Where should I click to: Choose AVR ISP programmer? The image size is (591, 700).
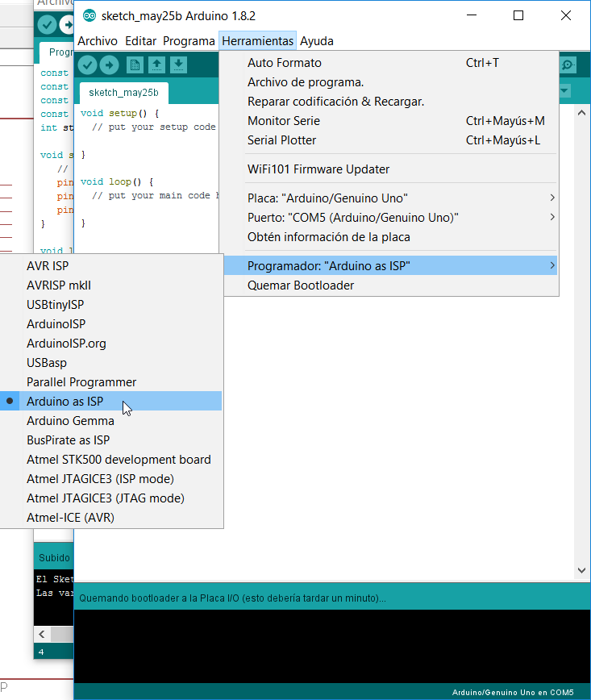110,265
